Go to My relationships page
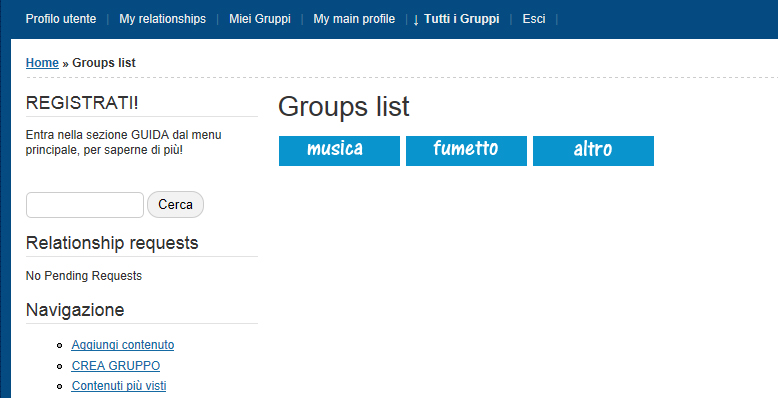This screenshot has width=778, height=398. point(162,19)
